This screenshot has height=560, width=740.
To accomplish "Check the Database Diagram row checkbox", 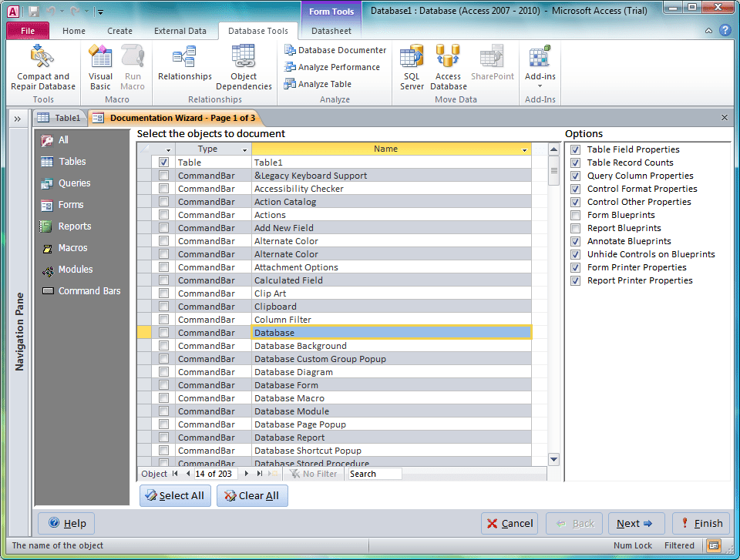I will 163,372.
